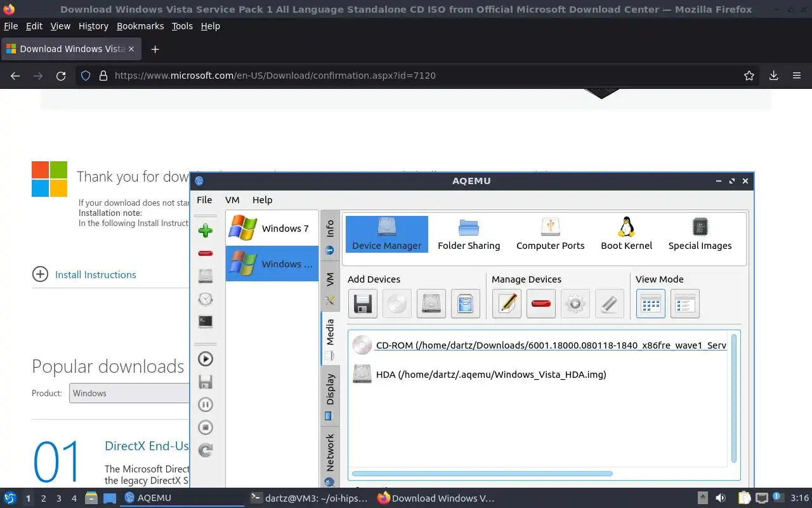Open the Folder Sharing section

coord(469,234)
